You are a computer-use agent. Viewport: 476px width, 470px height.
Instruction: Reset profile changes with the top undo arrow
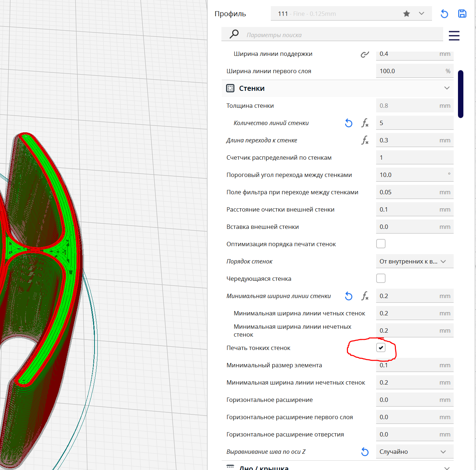tap(444, 14)
